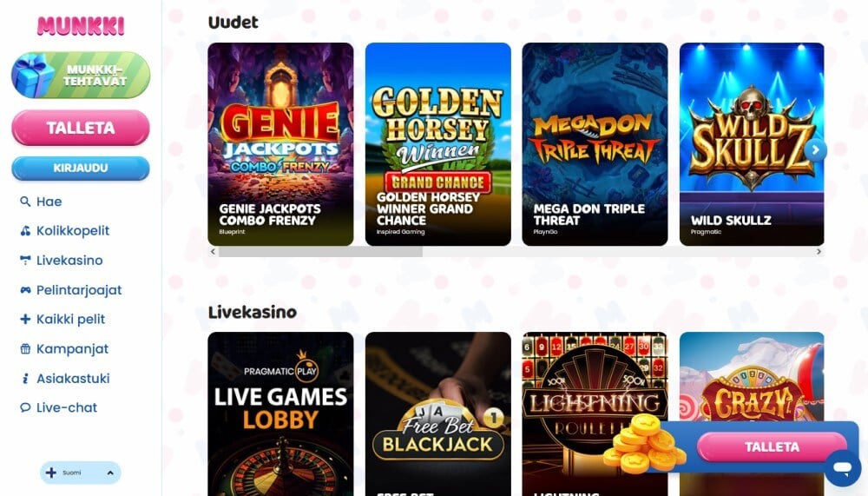Open the floating chat widget bubble
The width and height of the screenshot is (868, 496).
843,467
